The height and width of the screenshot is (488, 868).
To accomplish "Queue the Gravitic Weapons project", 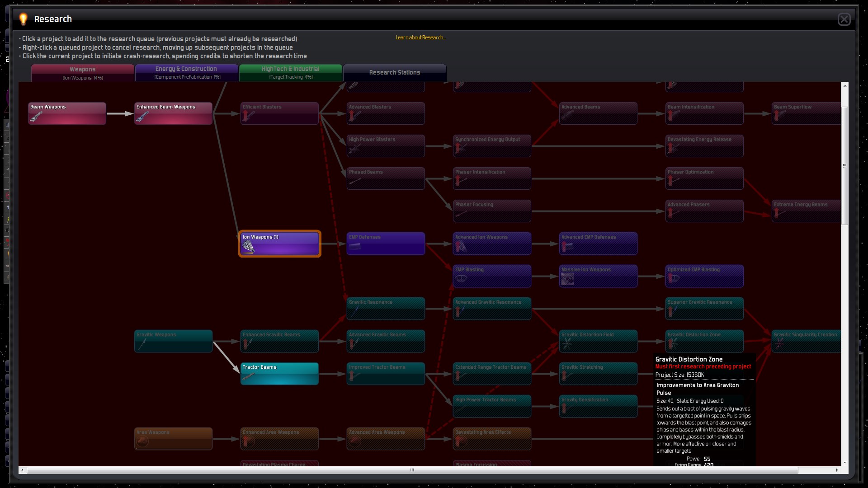I will coord(173,341).
